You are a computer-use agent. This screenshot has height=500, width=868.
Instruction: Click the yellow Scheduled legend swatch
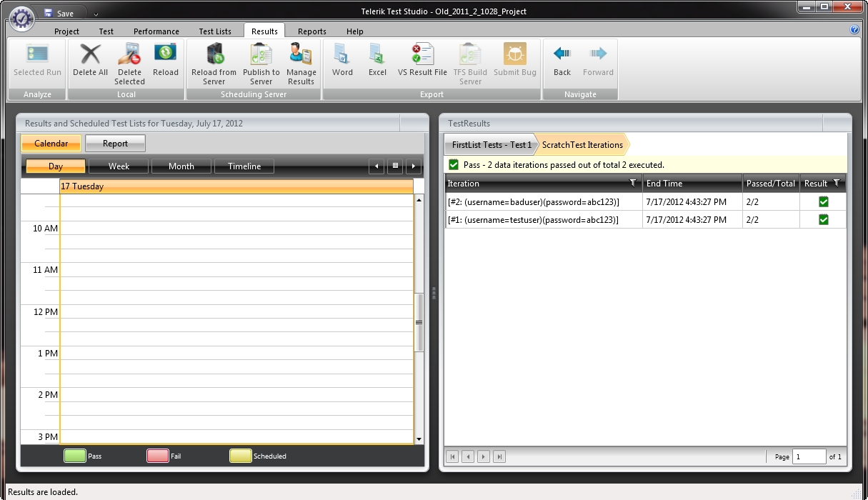pyautogui.click(x=241, y=456)
